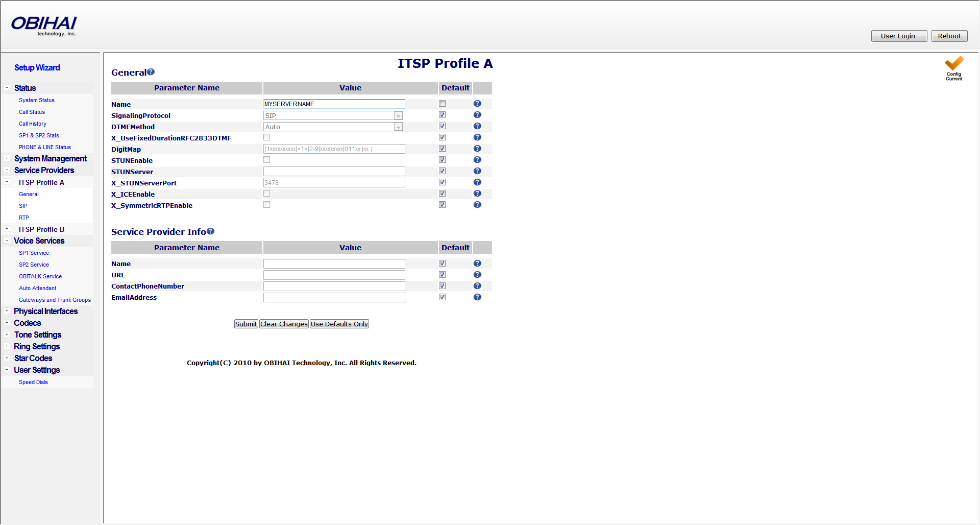Open help icon for STUNServer row
This screenshot has height=525, width=980.
point(477,171)
